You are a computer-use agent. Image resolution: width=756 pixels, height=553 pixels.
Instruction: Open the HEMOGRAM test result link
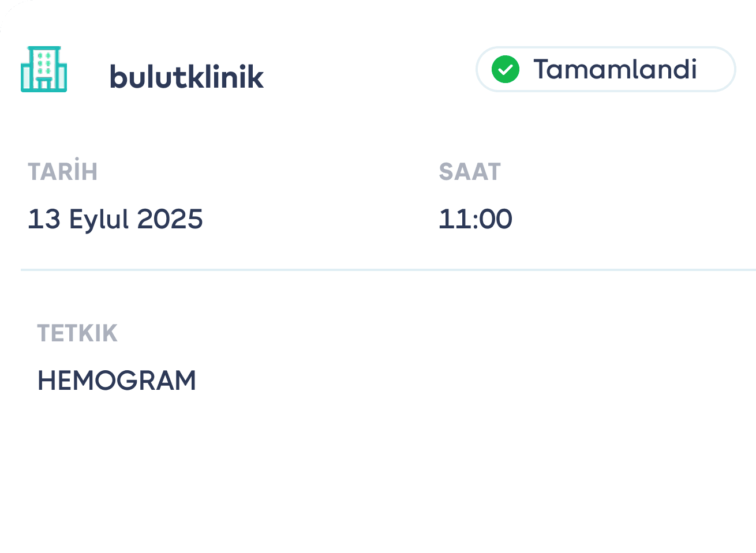pyautogui.click(x=117, y=380)
